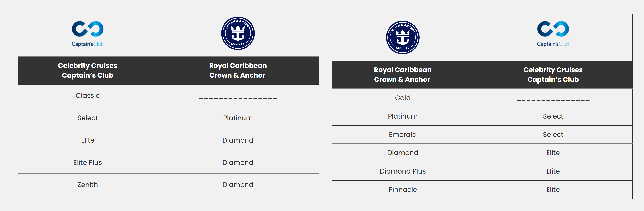Select the Royal Caribbean Crown & Anchor header in left table
This screenshot has height=211, width=644.
(x=238, y=70)
